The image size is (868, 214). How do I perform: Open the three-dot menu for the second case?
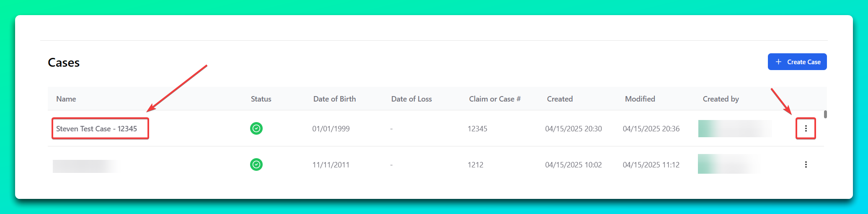click(x=806, y=164)
